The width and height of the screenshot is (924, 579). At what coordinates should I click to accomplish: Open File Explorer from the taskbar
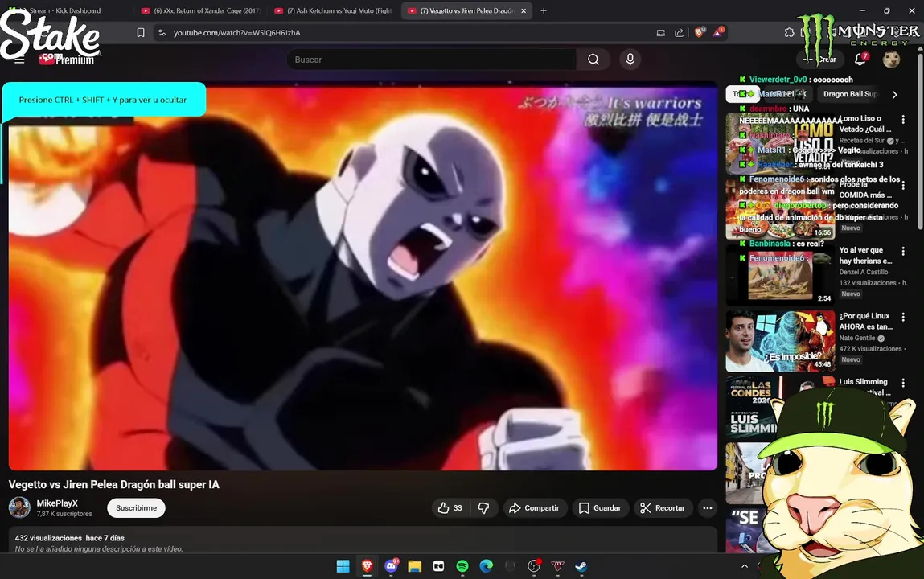pyautogui.click(x=415, y=566)
